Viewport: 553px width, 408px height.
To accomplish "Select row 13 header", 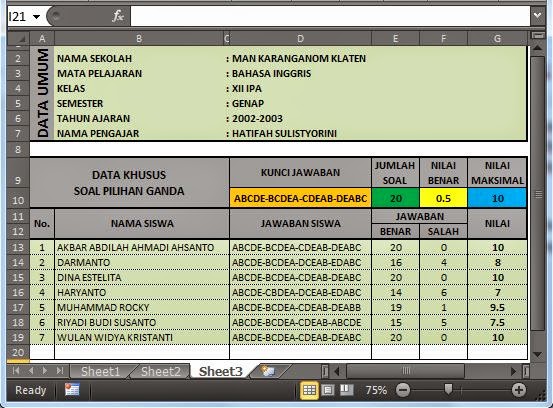I will click(x=18, y=247).
